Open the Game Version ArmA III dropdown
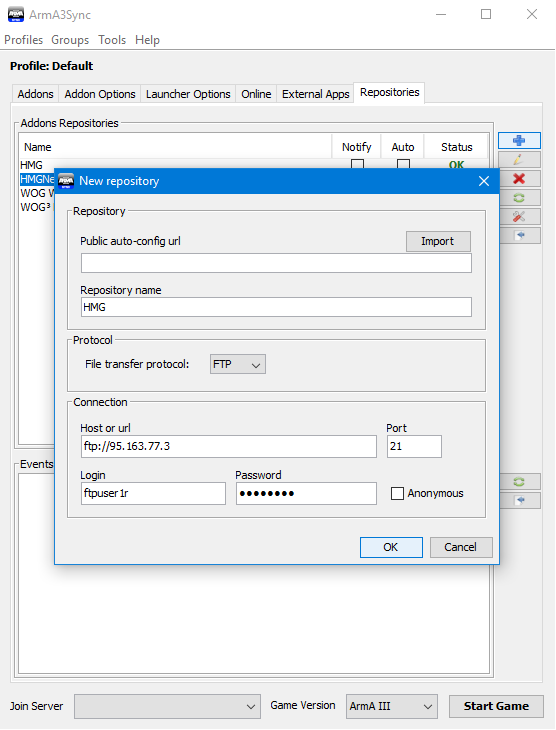 coord(392,706)
